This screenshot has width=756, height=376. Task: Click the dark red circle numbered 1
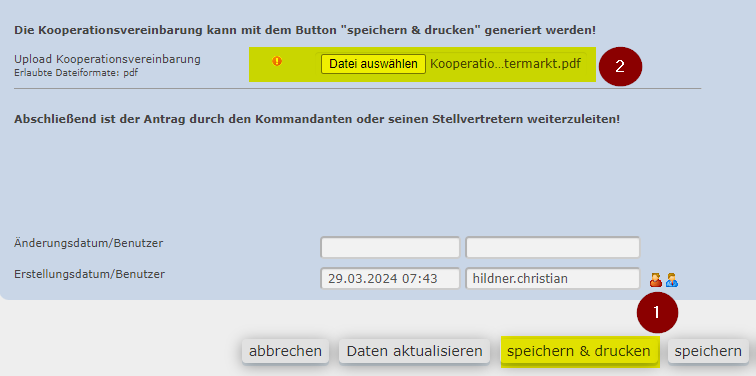[657, 312]
